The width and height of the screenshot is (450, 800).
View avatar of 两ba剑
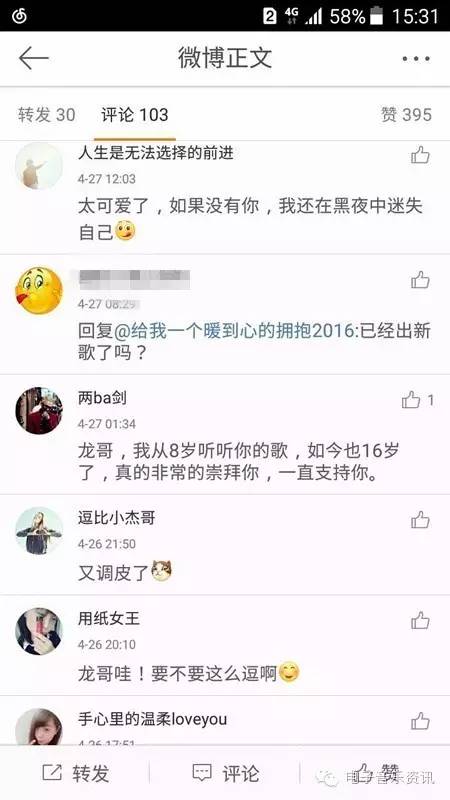(x=39, y=411)
